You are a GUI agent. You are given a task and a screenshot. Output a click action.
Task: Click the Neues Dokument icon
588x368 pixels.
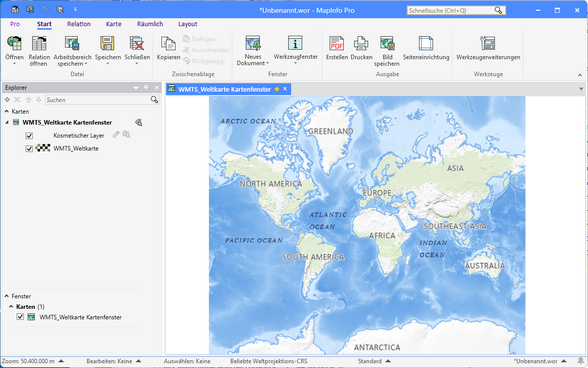[253, 43]
